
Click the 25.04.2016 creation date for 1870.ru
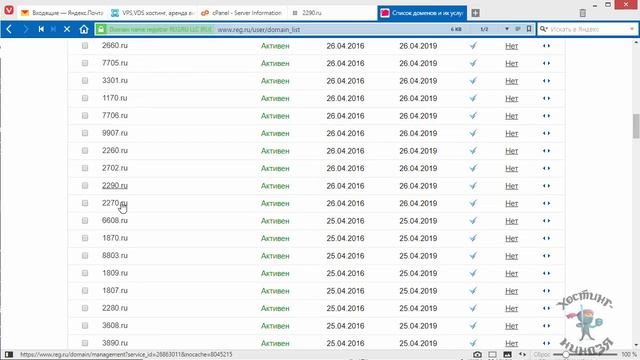point(345,238)
